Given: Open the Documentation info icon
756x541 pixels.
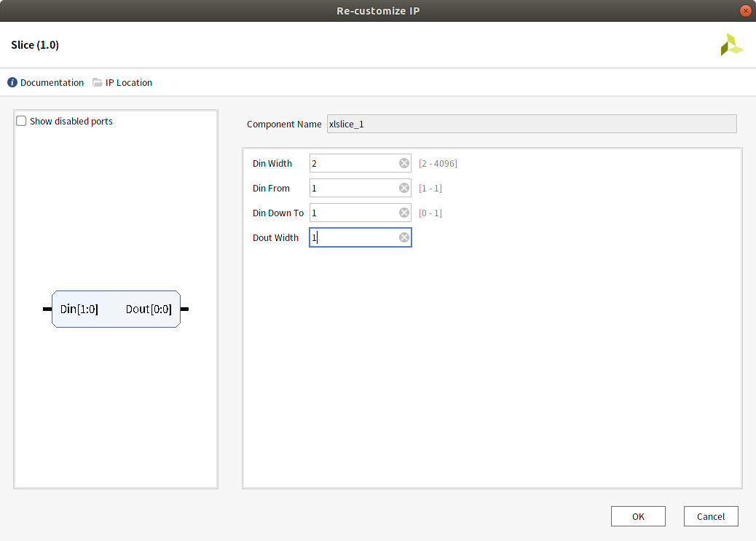Looking at the screenshot, I should pos(12,82).
